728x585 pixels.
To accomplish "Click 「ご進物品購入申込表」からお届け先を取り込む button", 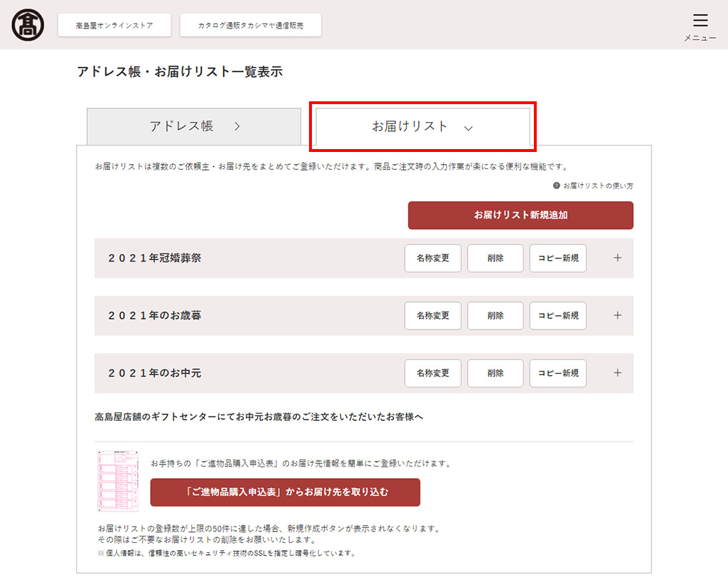I will 285,492.
